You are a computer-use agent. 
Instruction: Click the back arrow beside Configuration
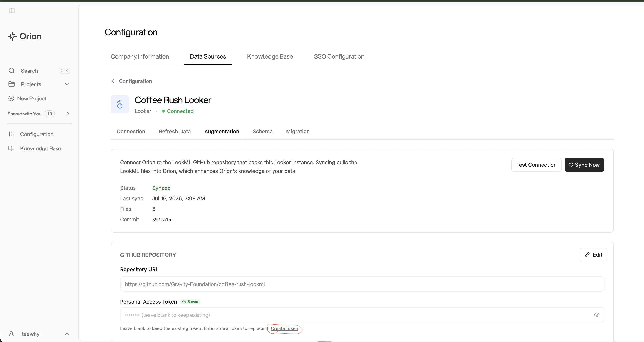point(114,81)
